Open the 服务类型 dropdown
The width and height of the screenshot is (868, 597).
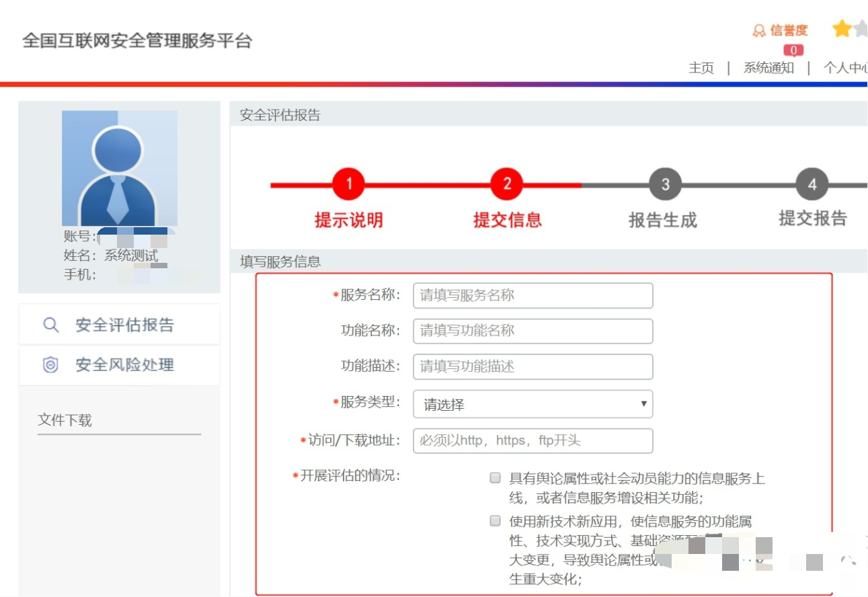tap(532, 404)
